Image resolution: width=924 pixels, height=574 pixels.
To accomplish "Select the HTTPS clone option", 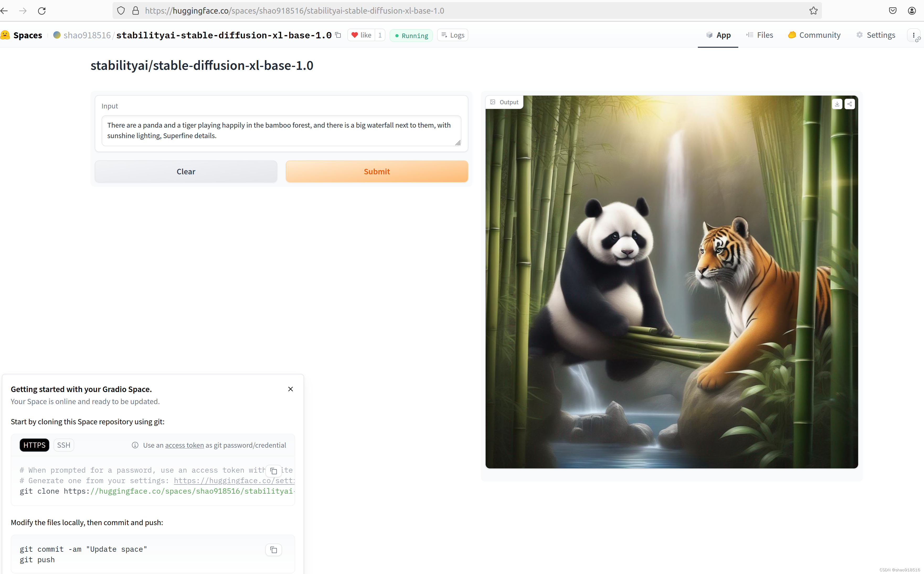I will click(34, 445).
